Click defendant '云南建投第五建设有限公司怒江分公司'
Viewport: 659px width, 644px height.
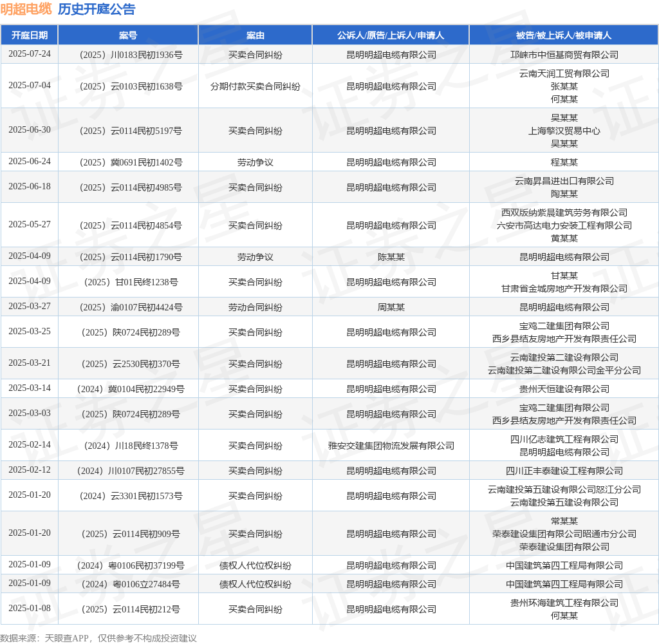coord(564,489)
